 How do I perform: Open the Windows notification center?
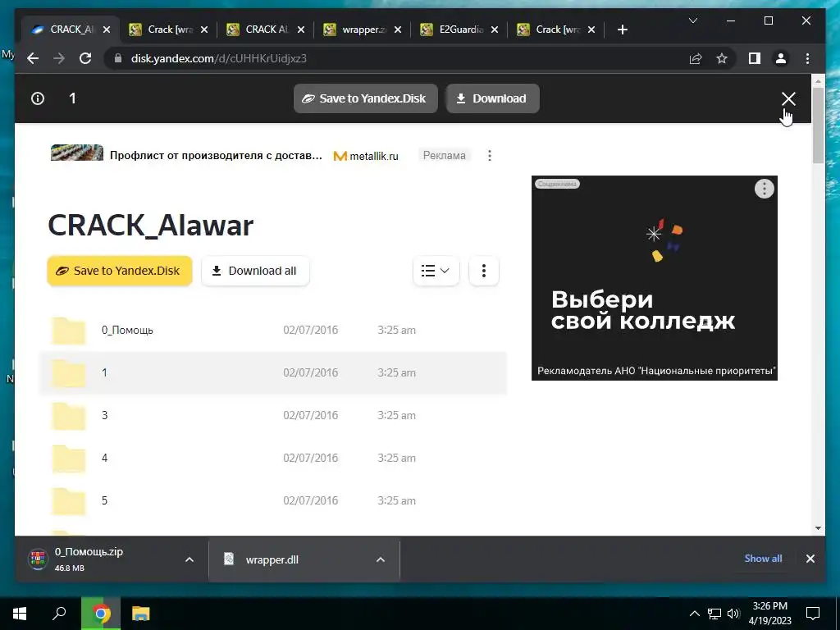click(x=813, y=614)
